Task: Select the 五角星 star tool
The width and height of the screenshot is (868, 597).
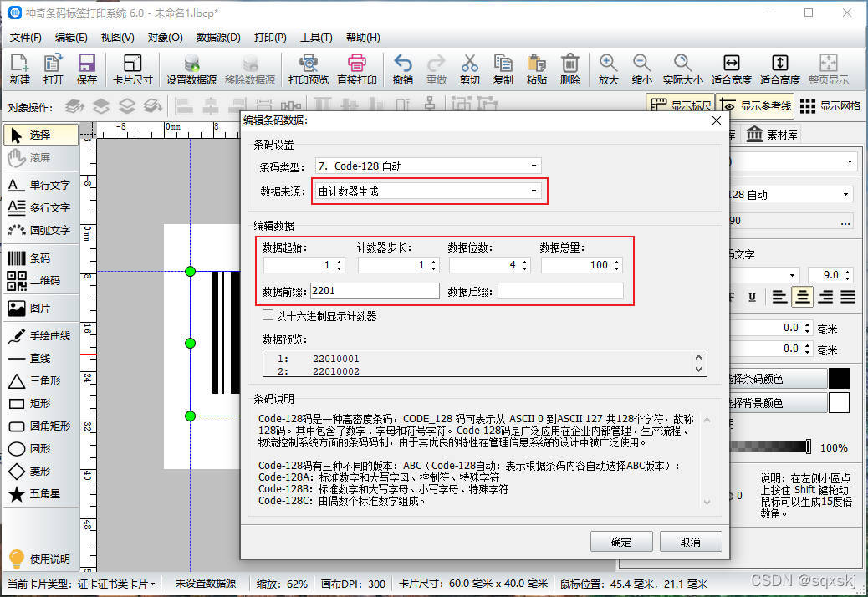Action: [40, 493]
